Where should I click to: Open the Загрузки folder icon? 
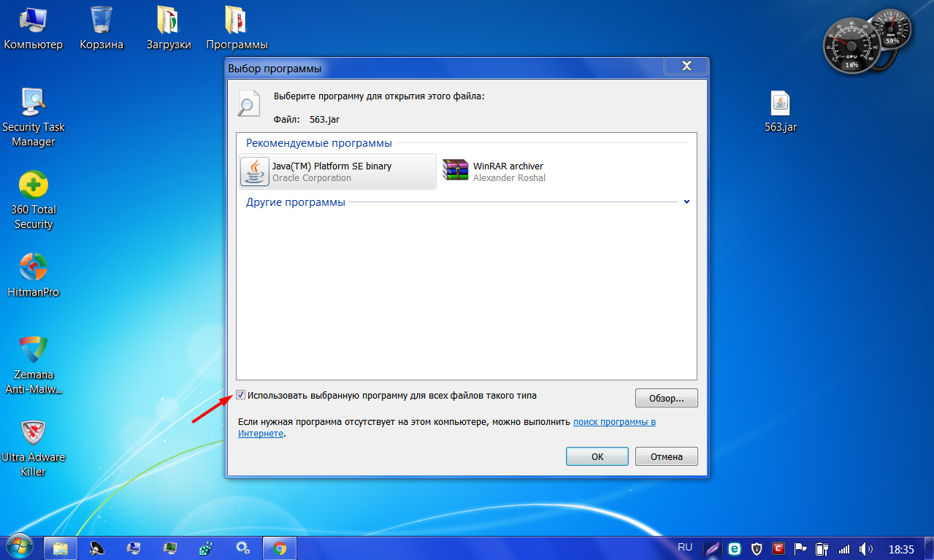[169, 29]
